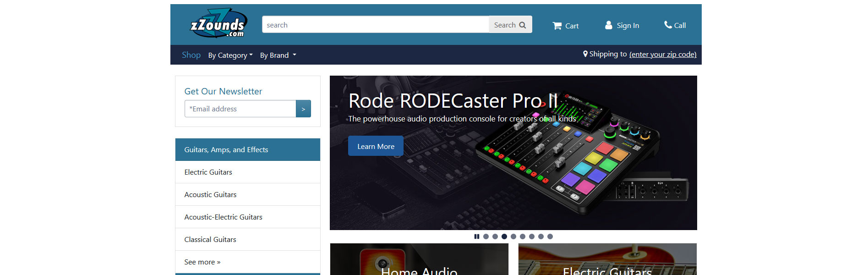Focus the main search field
The height and width of the screenshot is (275, 868).
pyautogui.click(x=375, y=25)
